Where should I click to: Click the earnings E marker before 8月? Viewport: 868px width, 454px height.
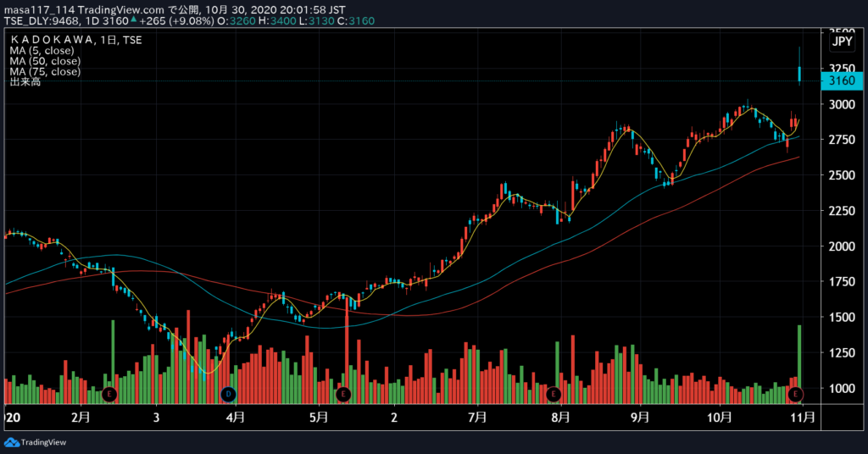[553, 394]
